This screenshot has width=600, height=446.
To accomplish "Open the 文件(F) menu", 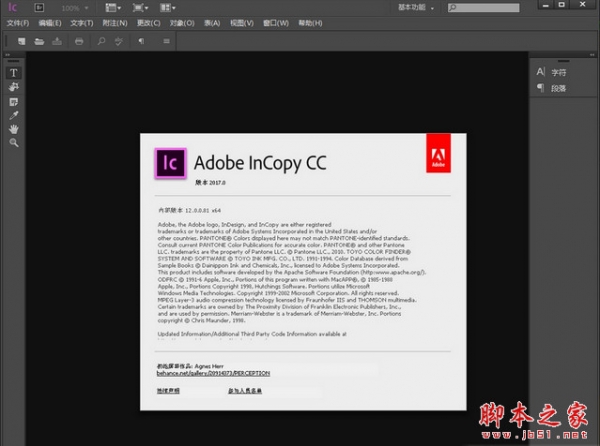I will [18, 23].
